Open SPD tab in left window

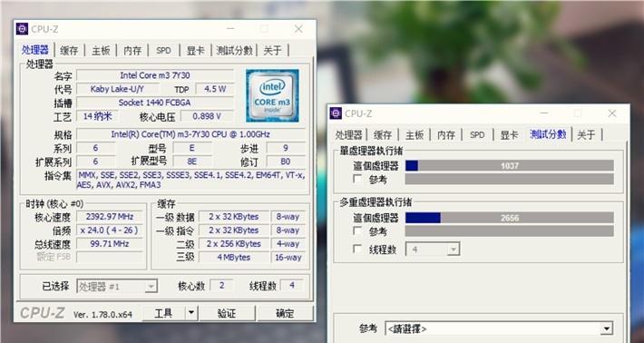pyautogui.click(x=163, y=51)
